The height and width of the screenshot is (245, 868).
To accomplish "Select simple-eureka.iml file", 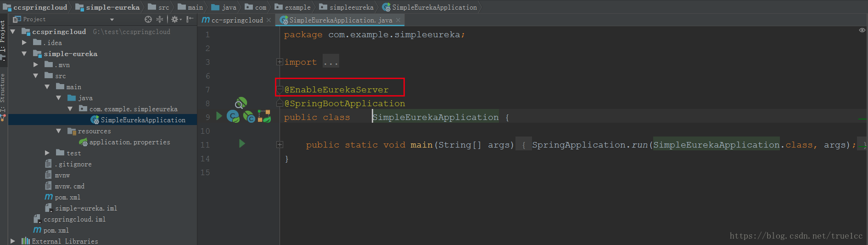I will coord(86,208).
